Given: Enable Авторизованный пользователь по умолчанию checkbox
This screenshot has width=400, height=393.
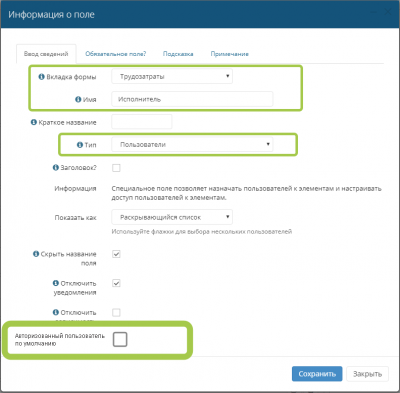Looking at the screenshot, I should tap(120, 339).
